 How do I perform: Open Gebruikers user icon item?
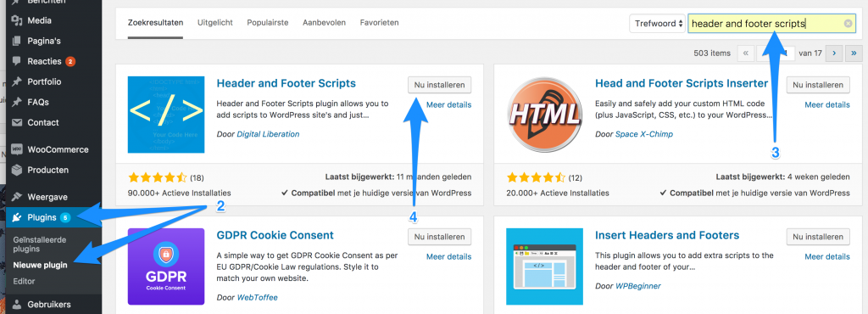click(17, 304)
